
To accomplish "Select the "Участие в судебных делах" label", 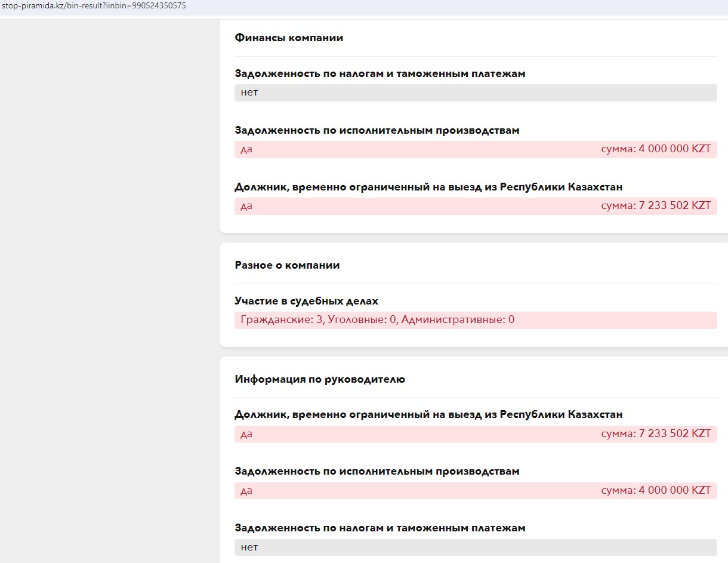I will click(x=306, y=301).
